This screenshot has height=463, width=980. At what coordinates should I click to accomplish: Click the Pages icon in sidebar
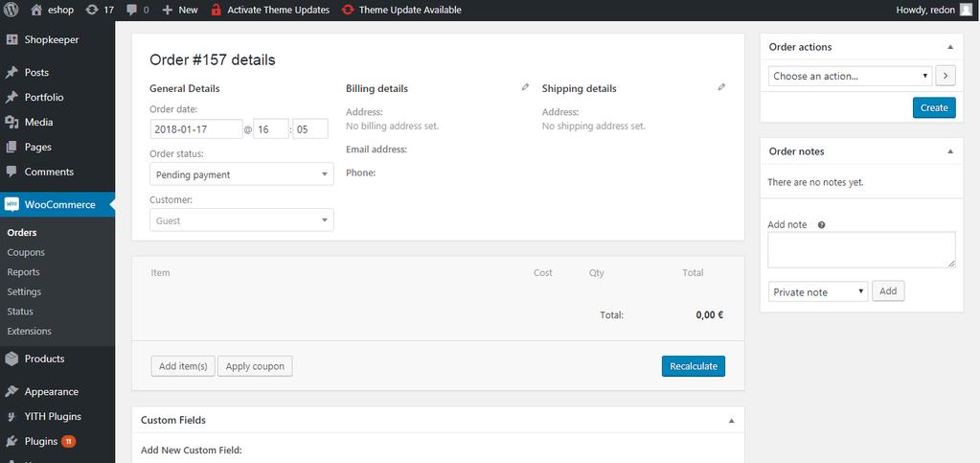pyautogui.click(x=11, y=148)
